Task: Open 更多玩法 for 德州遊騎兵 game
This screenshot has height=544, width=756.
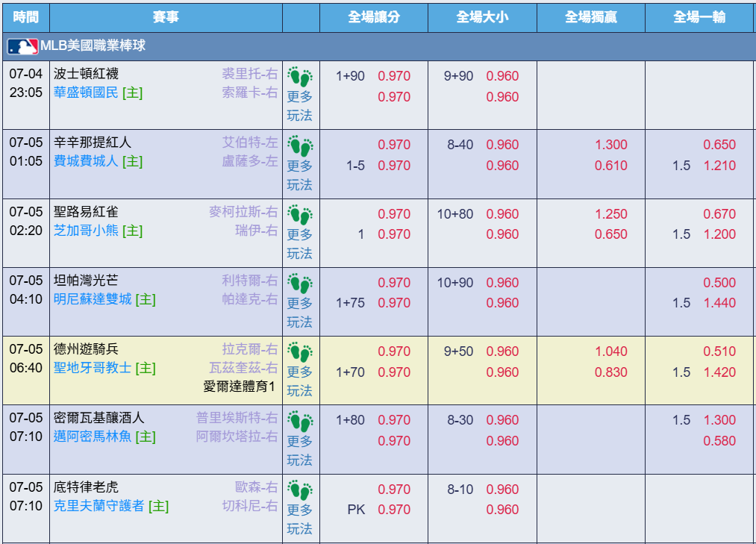Action: pos(300,381)
